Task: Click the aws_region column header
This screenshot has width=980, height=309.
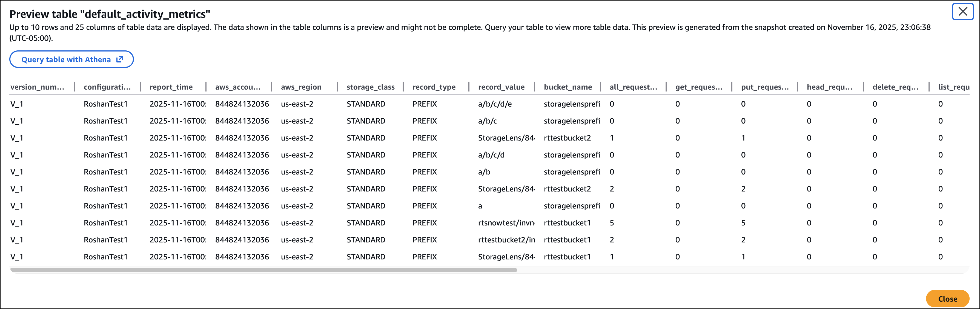Action: (x=301, y=87)
